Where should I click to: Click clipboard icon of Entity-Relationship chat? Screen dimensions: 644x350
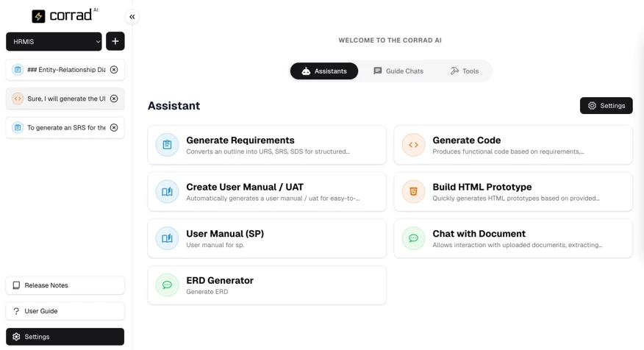[x=18, y=70]
